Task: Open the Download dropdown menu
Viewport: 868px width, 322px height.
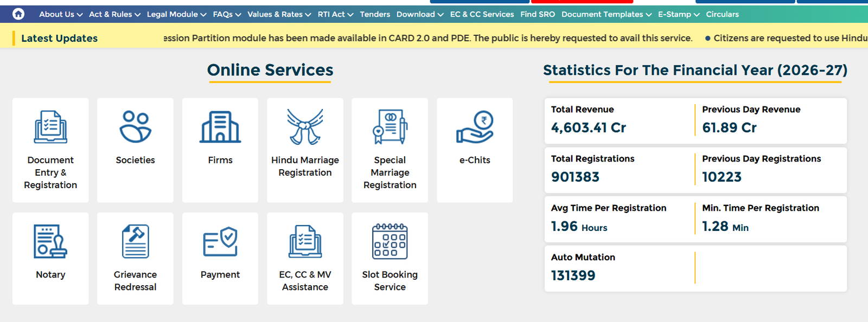Action: click(x=420, y=14)
